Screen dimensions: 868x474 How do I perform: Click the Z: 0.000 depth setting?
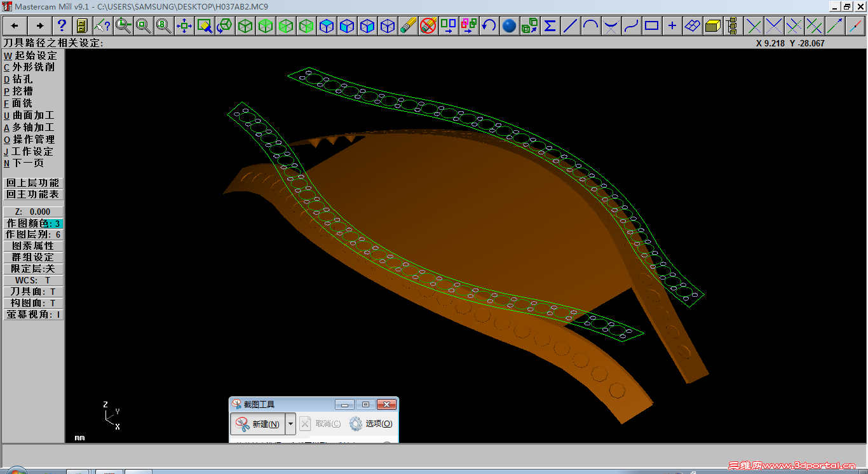[33, 212]
